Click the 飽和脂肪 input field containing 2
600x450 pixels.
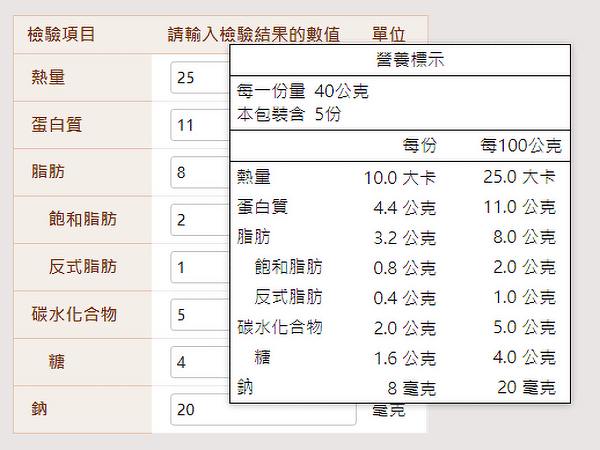click(x=200, y=220)
